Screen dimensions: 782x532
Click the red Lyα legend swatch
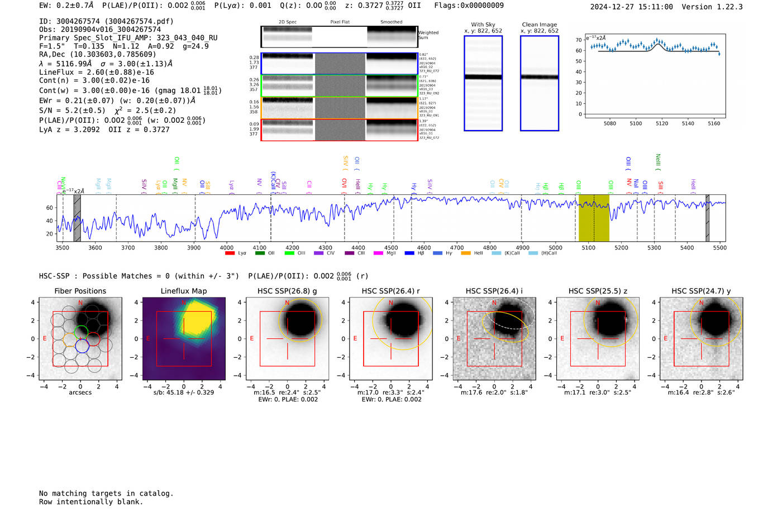coord(230,253)
